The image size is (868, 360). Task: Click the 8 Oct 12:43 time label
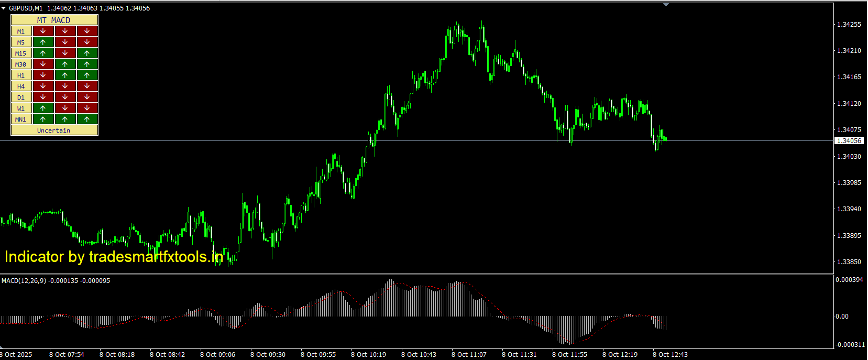[670, 355]
